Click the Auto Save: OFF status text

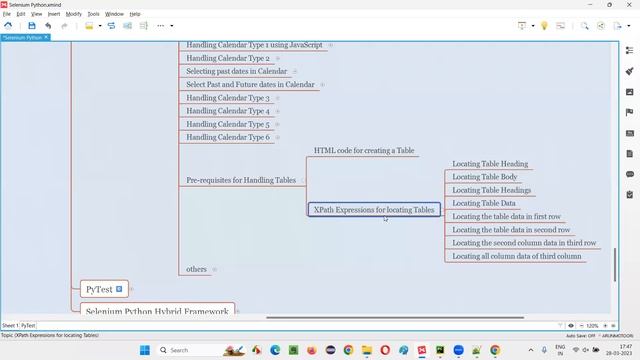point(580,336)
